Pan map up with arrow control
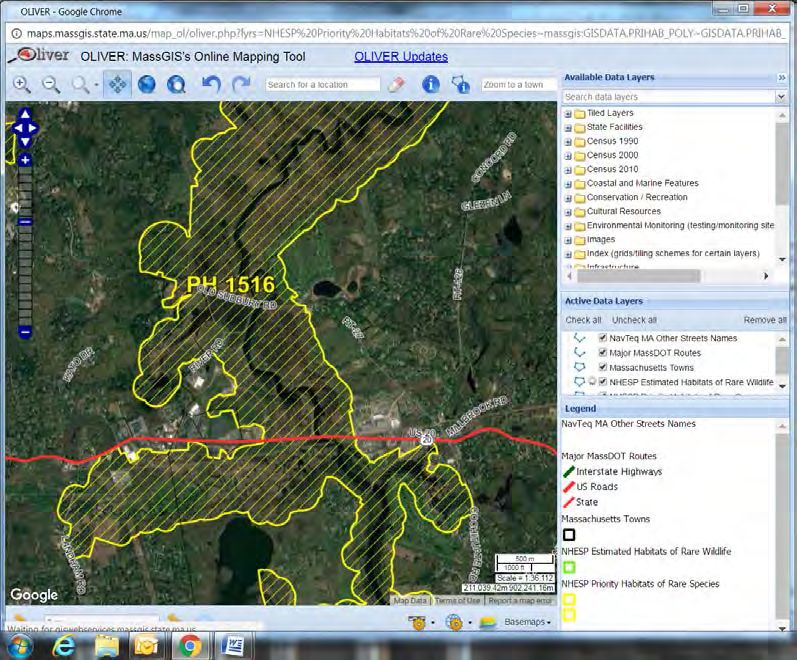This screenshot has height=660, width=797. coord(25,114)
